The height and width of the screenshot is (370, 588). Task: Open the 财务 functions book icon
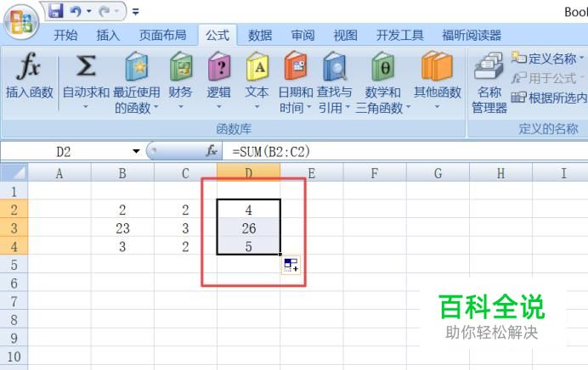(181, 66)
